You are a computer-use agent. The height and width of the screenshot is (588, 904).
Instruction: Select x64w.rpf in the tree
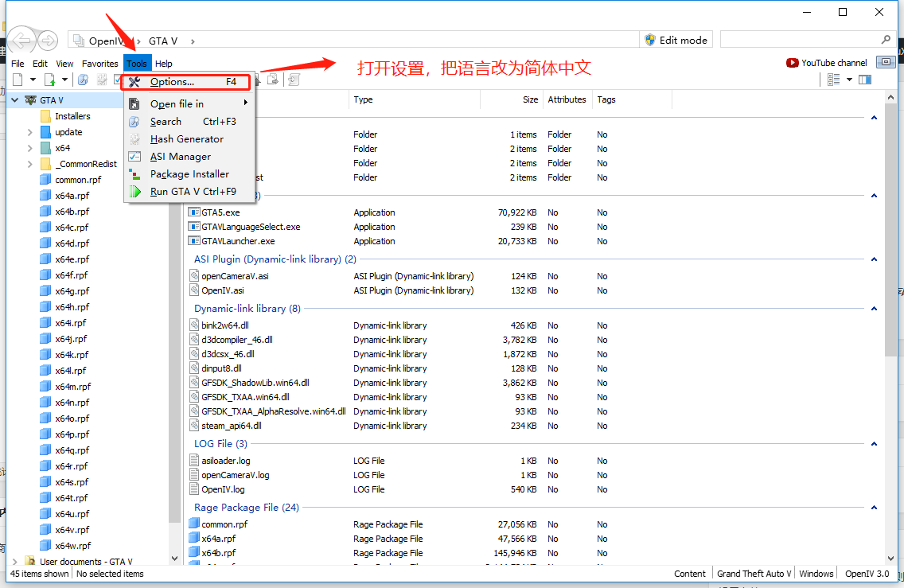[x=72, y=545]
